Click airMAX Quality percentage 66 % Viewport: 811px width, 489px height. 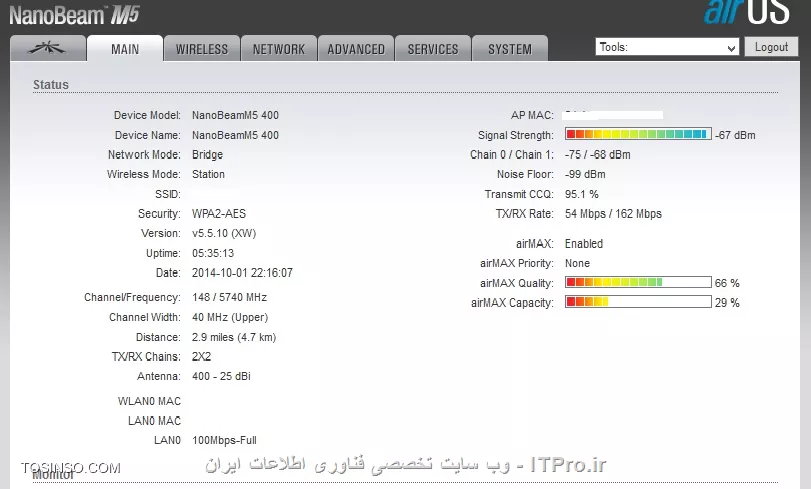click(727, 283)
